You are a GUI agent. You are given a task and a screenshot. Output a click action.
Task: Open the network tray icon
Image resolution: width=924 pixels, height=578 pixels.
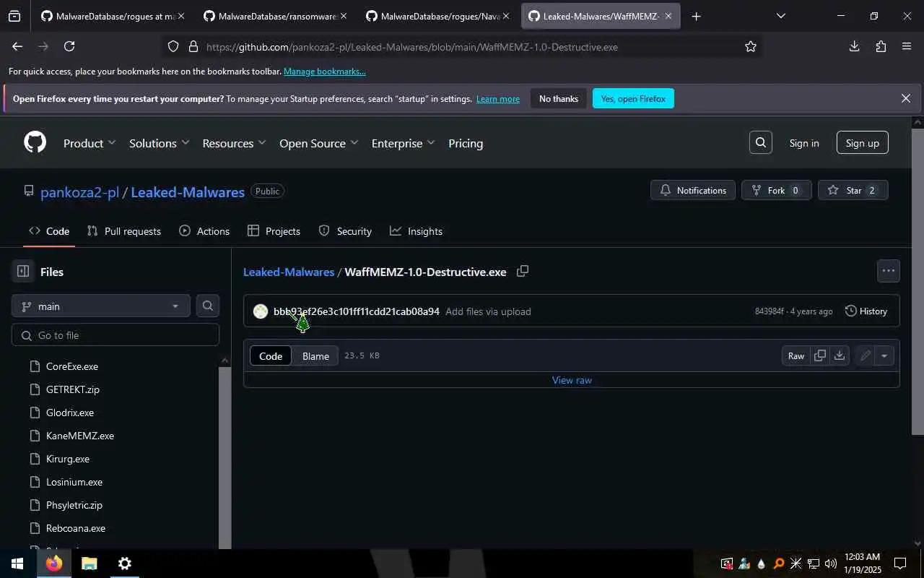click(813, 564)
